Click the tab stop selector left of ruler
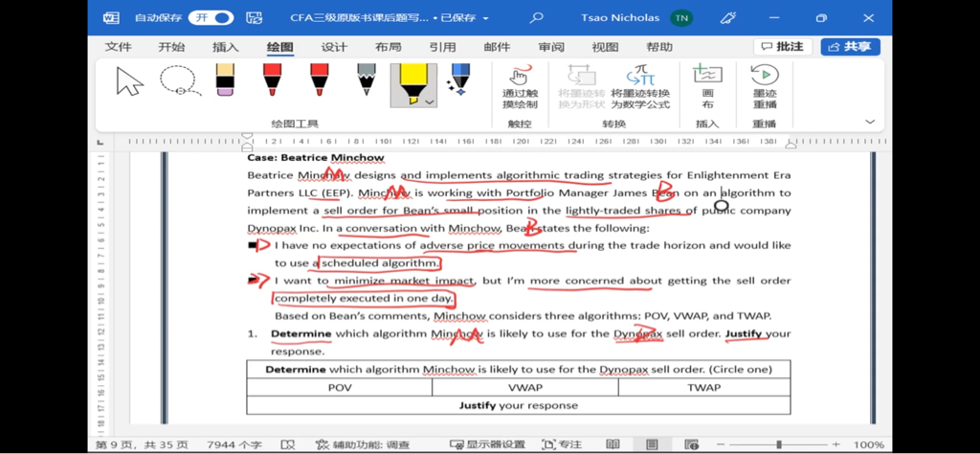The height and width of the screenshot is (454, 980). (100, 142)
